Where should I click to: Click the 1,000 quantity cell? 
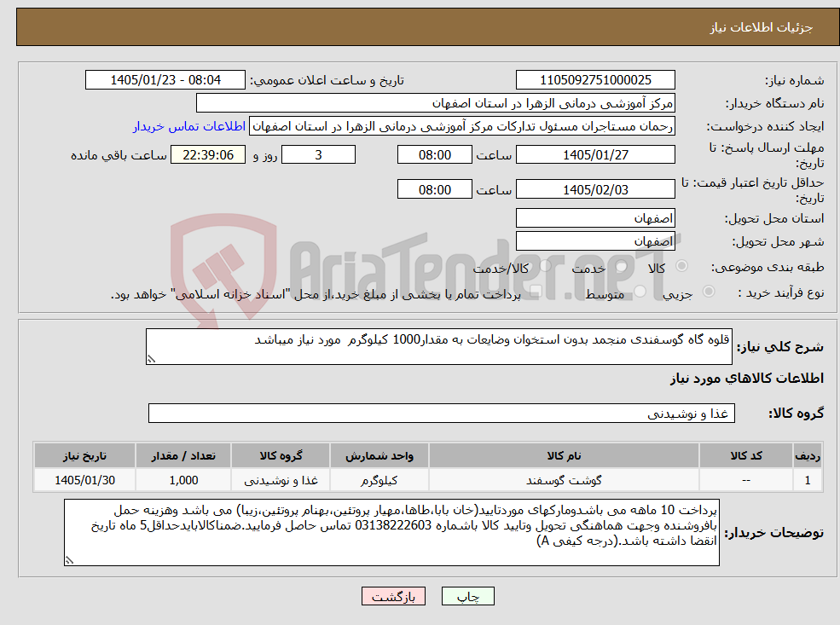click(183, 480)
